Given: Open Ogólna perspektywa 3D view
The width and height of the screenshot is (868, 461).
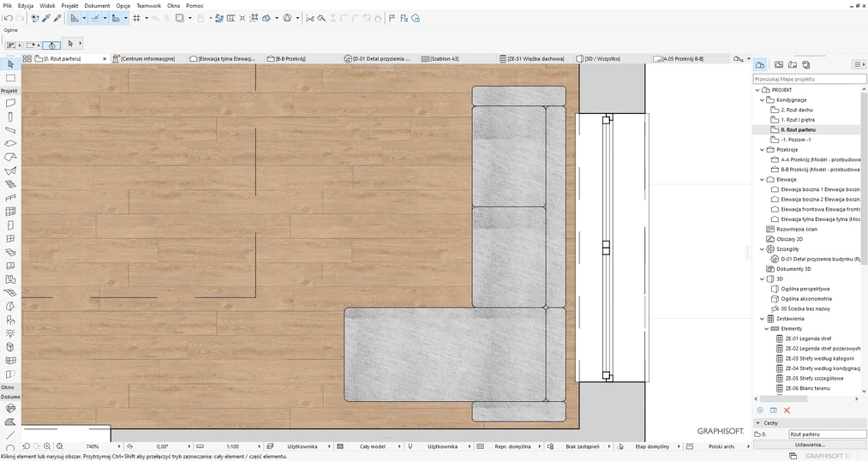Looking at the screenshot, I should pos(805,289).
